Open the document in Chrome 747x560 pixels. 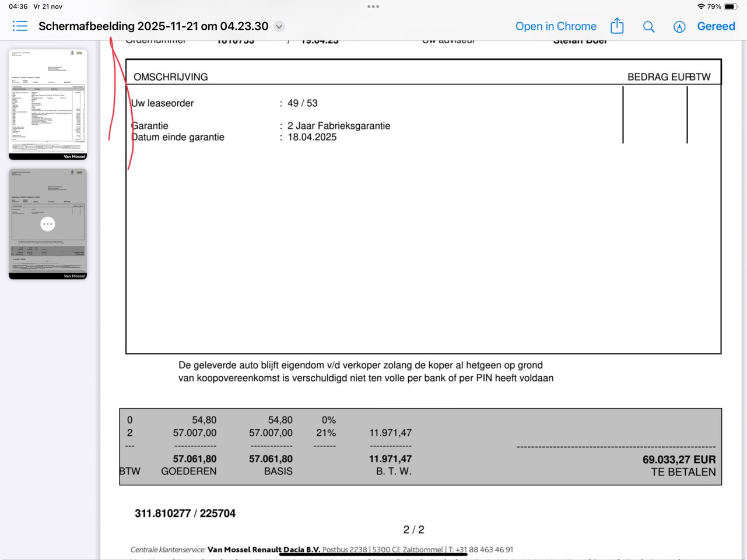point(555,26)
